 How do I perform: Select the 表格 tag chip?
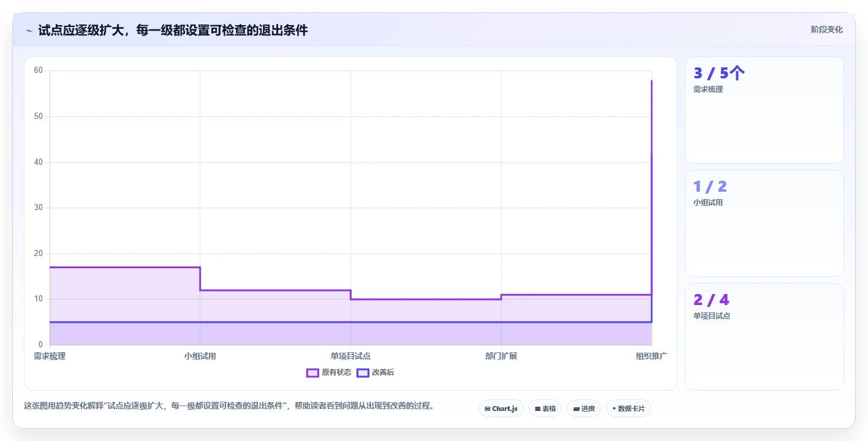coord(545,409)
